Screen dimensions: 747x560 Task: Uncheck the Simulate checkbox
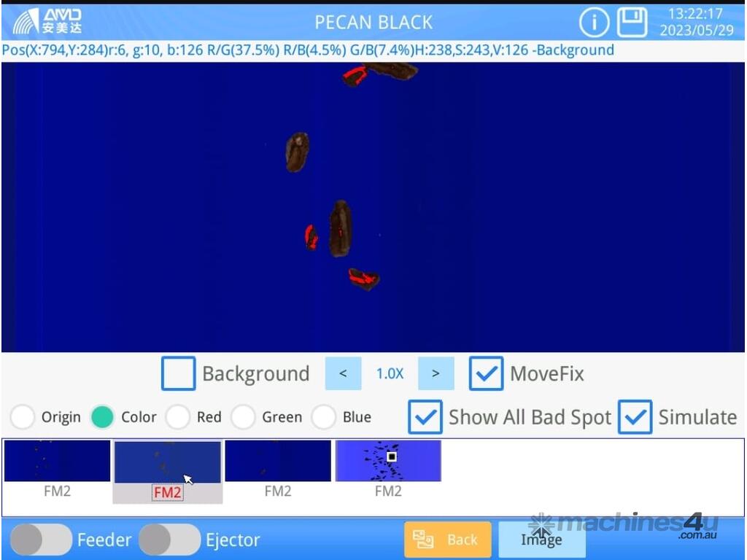635,417
